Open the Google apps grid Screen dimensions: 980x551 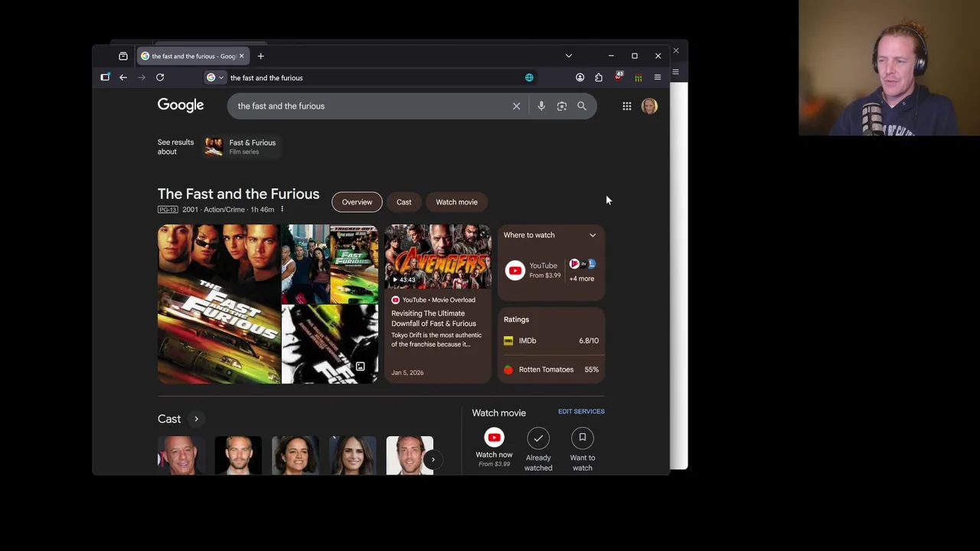point(627,106)
